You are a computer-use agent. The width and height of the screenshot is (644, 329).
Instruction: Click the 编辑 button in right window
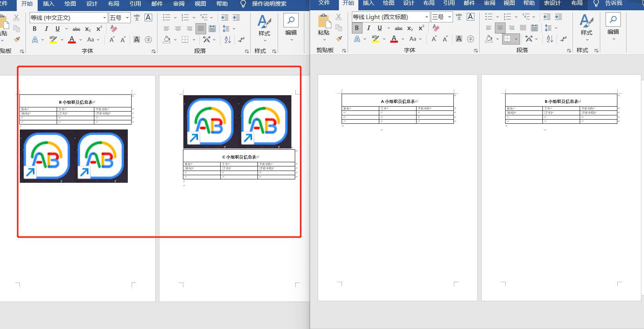click(x=613, y=25)
